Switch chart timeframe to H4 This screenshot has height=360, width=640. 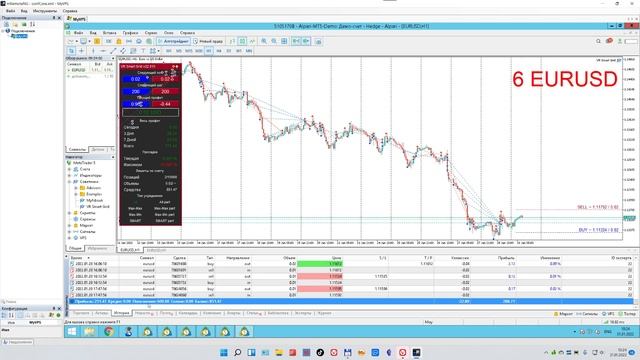coord(219,51)
